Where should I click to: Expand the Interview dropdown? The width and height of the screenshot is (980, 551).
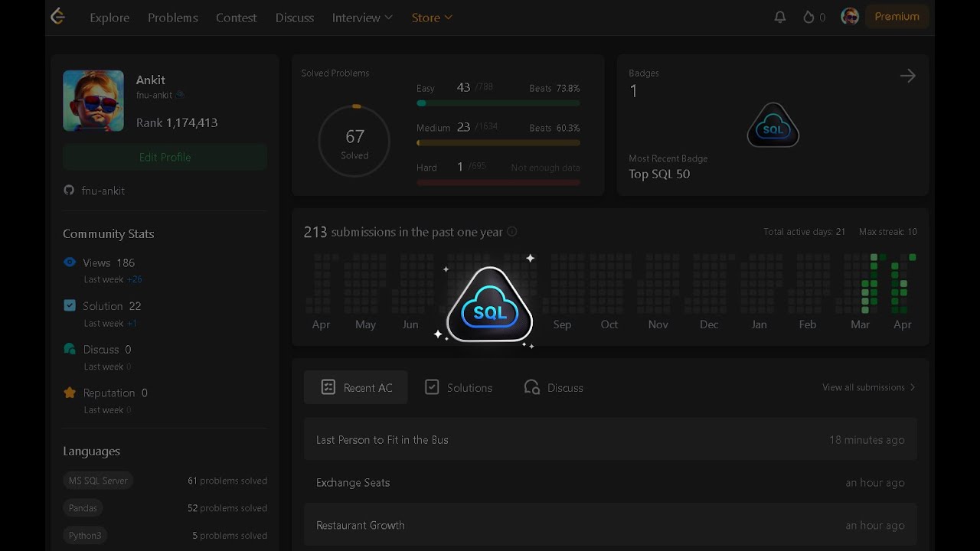point(362,18)
